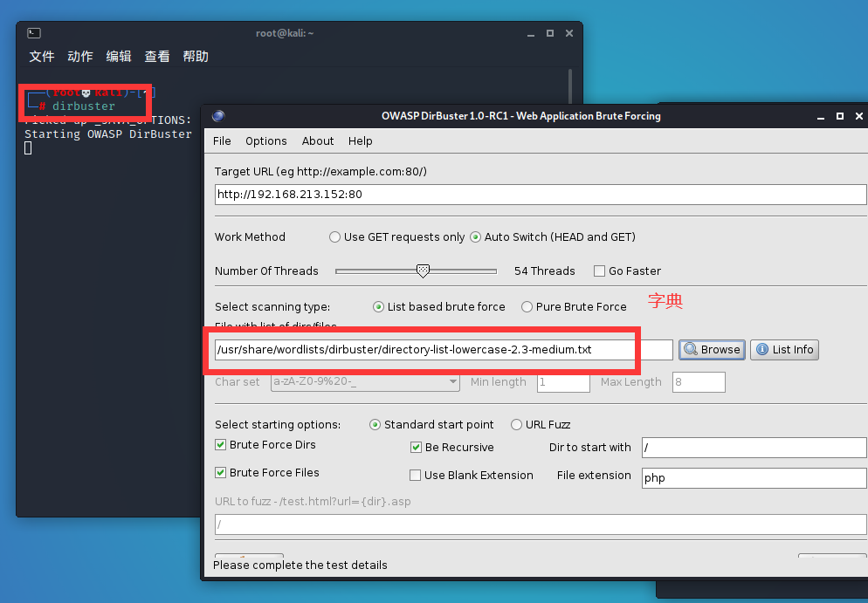868x603 pixels.
Task: Open terminal 帮助 menu
Action: click(196, 57)
